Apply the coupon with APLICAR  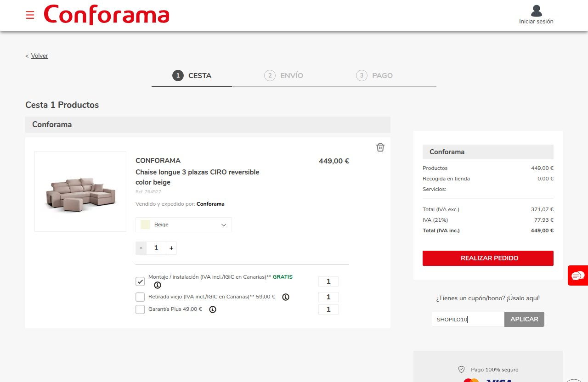[x=524, y=319]
